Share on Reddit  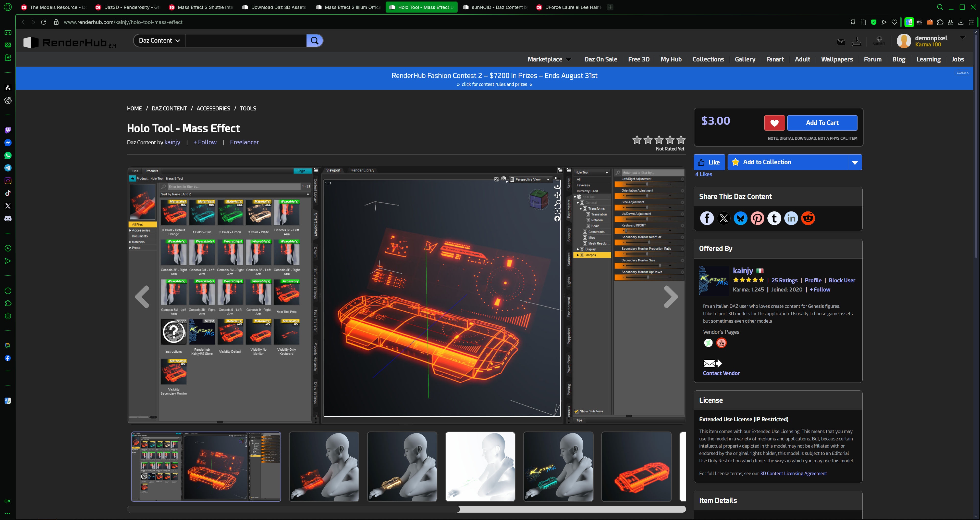point(808,218)
